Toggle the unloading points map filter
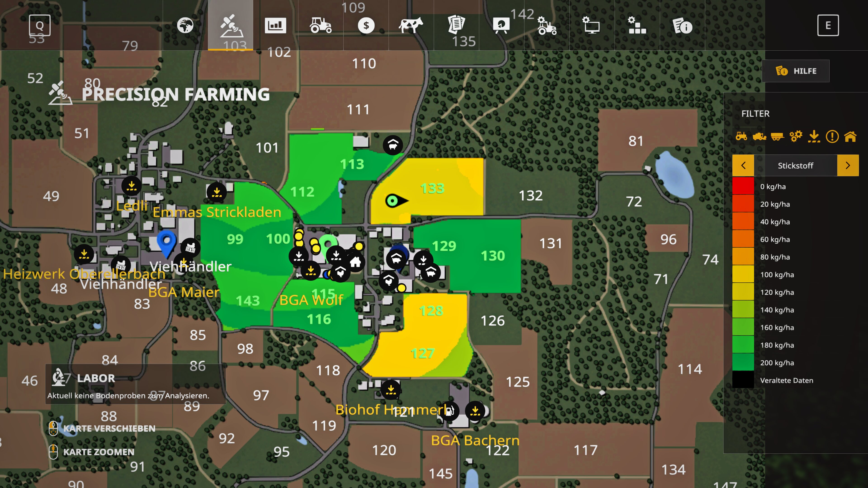Image resolution: width=868 pixels, height=488 pixels. coord(814,136)
